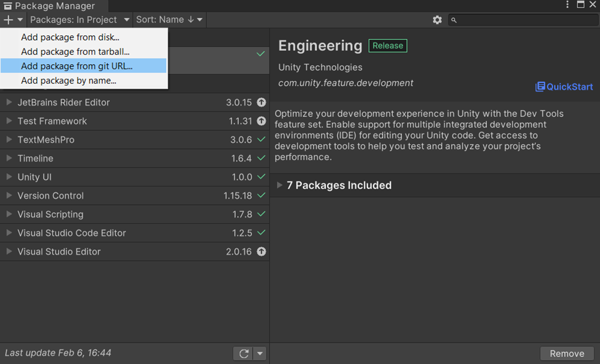The width and height of the screenshot is (600, 364).
Task: Choose Add package by name
Action: pos(84,81)
